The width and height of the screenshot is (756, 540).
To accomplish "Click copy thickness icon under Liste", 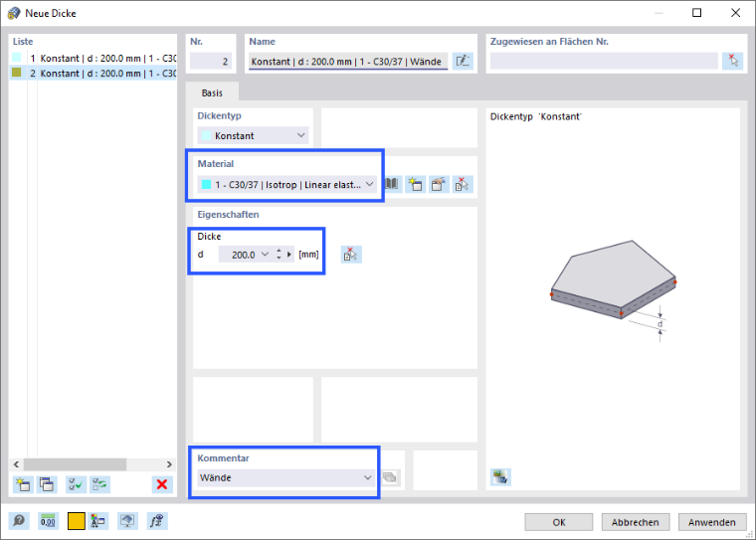I will click(47, 484).
